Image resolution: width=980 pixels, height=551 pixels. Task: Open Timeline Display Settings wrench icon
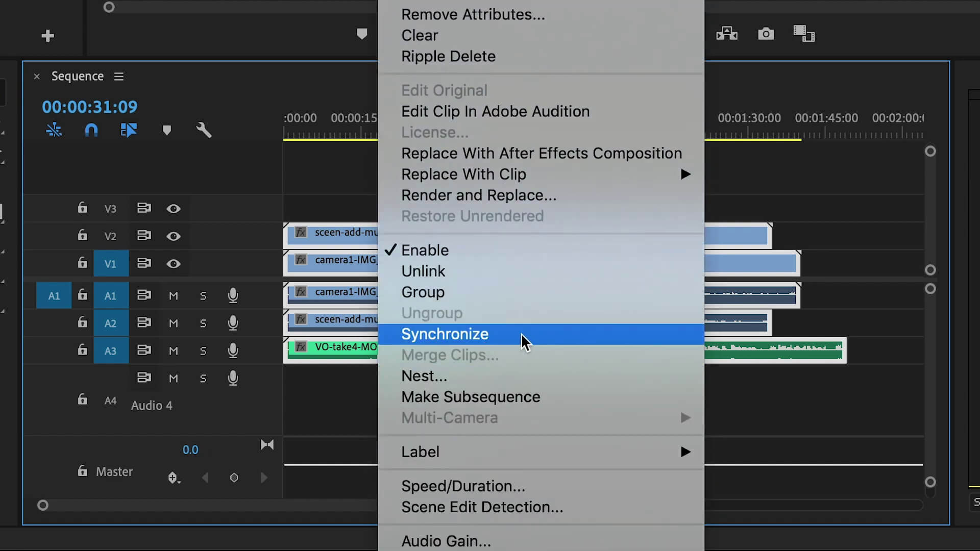coord(204,130)
